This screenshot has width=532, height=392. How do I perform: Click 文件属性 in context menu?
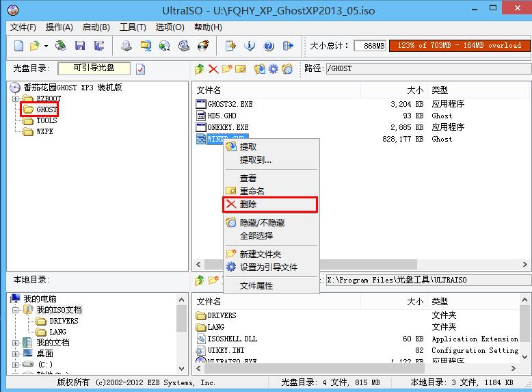click(256, 285)
